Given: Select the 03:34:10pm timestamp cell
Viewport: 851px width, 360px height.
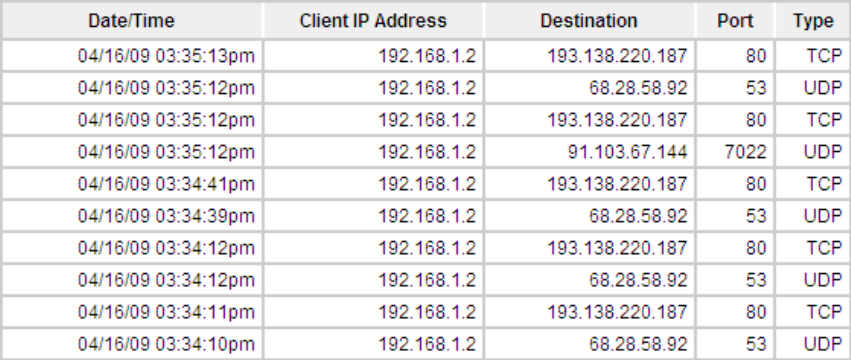Looking at the screenshot, I should coord(132,344).
